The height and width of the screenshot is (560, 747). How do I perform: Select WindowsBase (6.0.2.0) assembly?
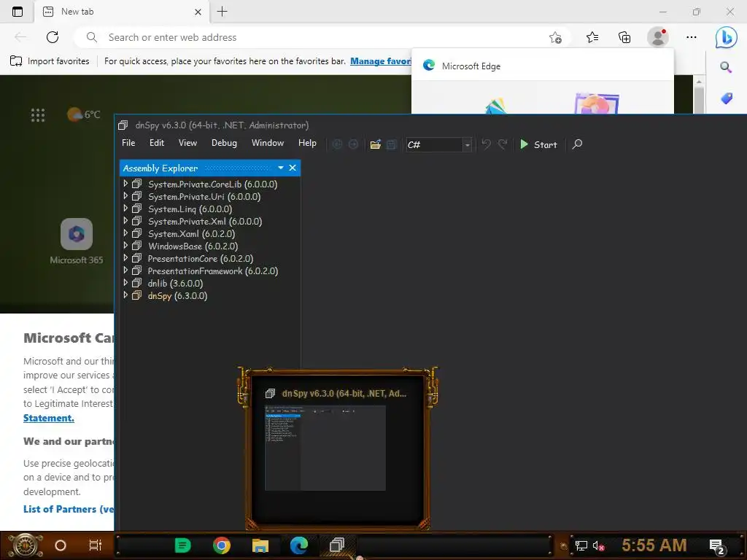click(x=193, y=246)
